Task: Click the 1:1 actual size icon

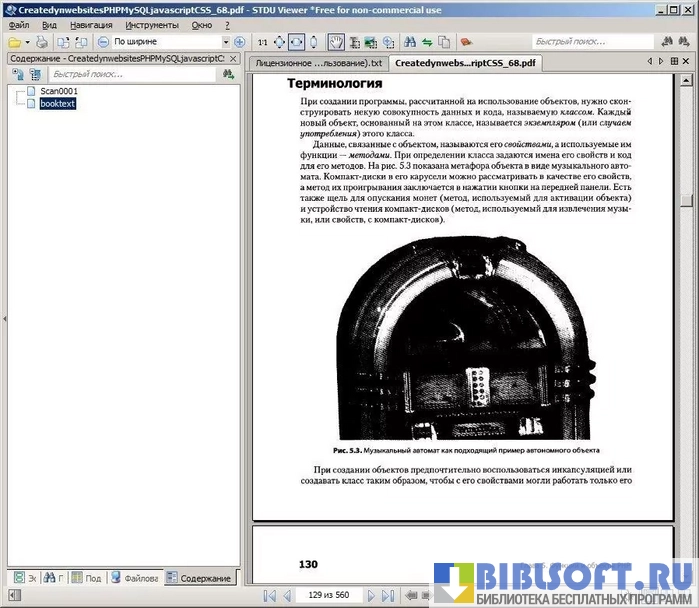Action: (262, 42)
